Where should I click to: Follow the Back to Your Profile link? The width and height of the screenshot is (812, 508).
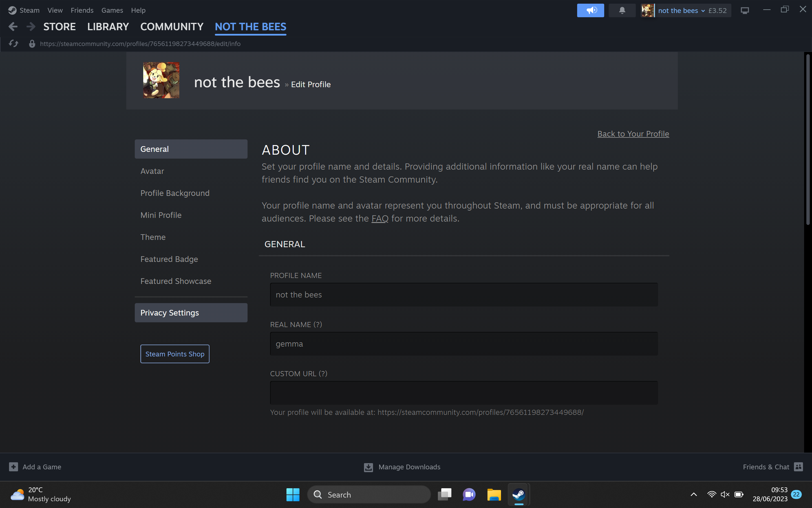[633, 134]
